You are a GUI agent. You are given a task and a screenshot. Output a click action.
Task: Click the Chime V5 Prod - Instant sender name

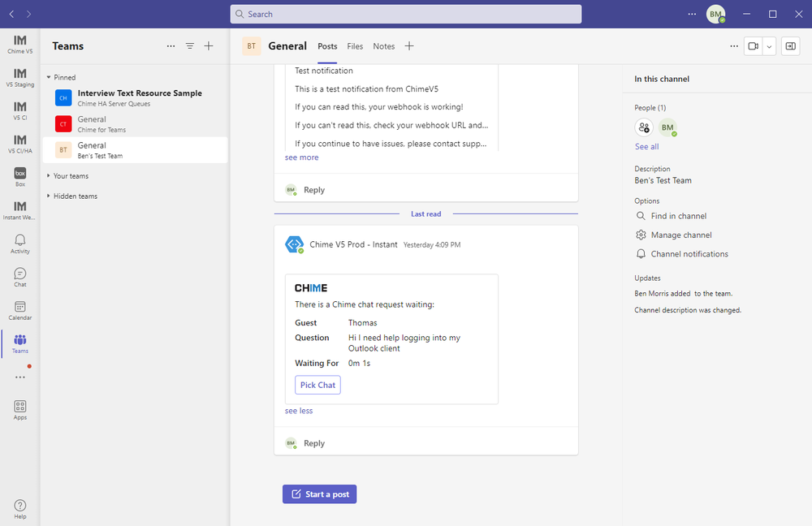354,244
